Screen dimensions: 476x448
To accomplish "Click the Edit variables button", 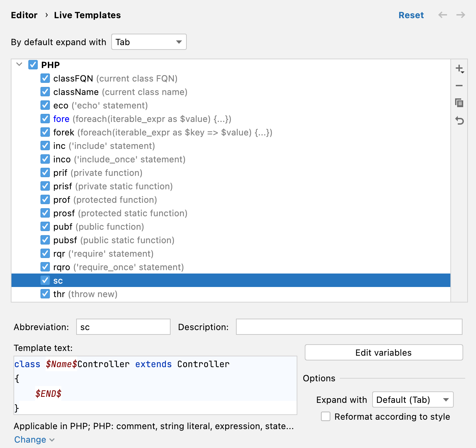I will click(384, 352).
